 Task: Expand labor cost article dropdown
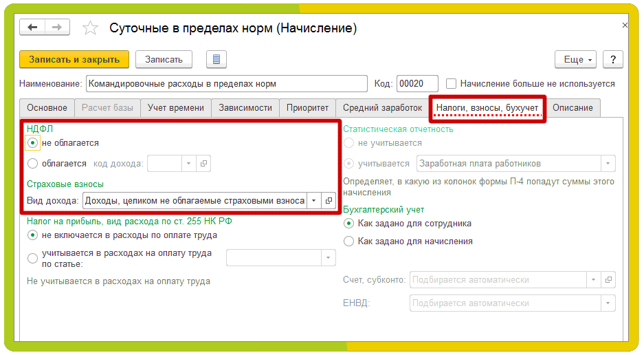point(328,258)
